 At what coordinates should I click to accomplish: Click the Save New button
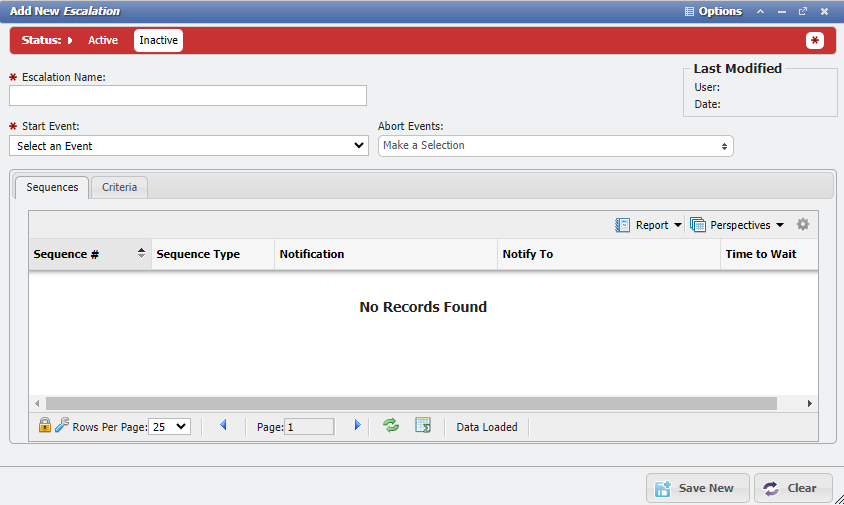(x=696, y=488)
